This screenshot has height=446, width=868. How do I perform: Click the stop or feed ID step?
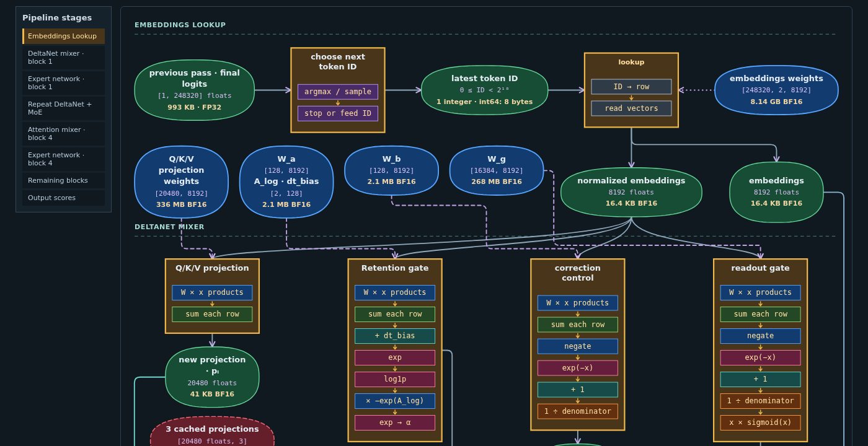coord(338,113)
